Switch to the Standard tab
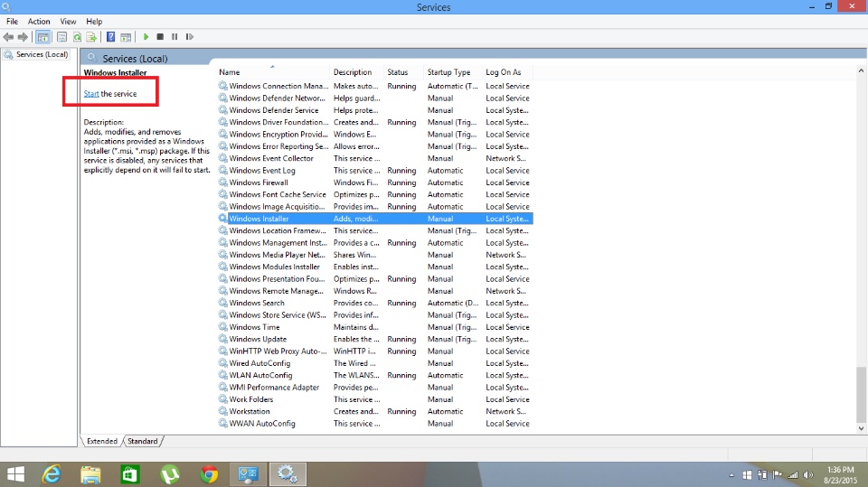This screenshot has height=487, width=868. point(142,441)
